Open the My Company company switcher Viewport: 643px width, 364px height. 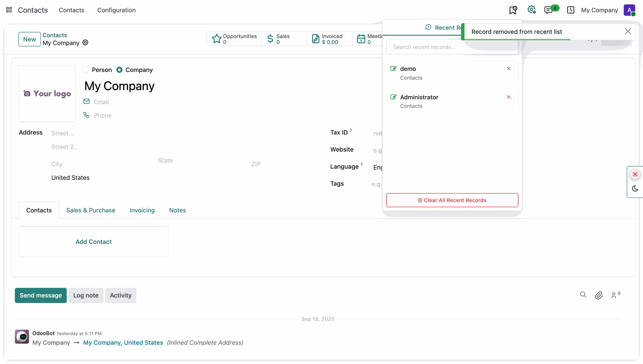tap(599, 10)
